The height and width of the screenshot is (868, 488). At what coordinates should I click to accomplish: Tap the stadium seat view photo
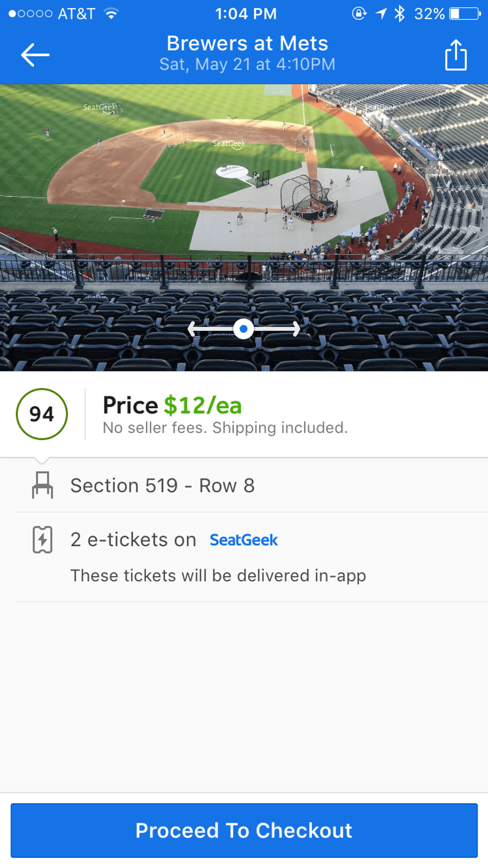(244, 199)
